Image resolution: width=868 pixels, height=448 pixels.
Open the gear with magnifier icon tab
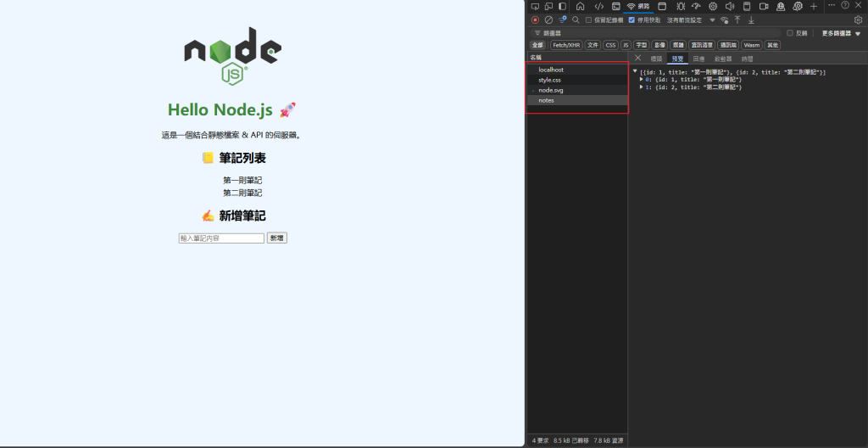[798, 6]
